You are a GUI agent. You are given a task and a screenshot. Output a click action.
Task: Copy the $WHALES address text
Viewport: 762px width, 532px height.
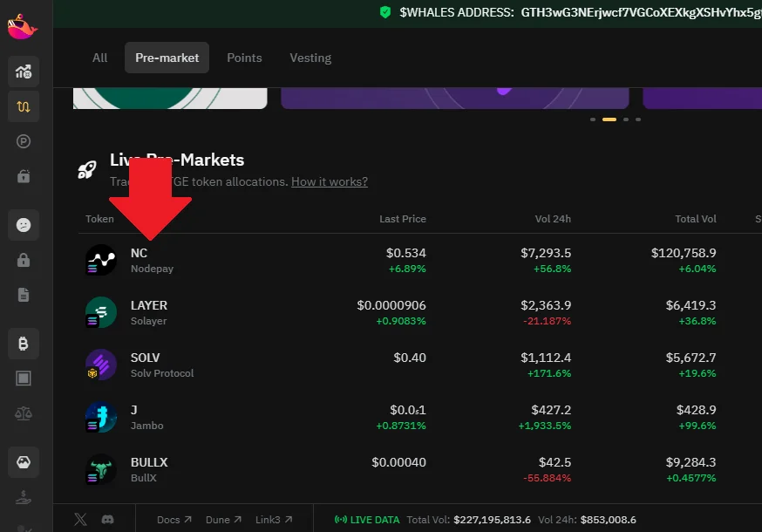(641, 12)
